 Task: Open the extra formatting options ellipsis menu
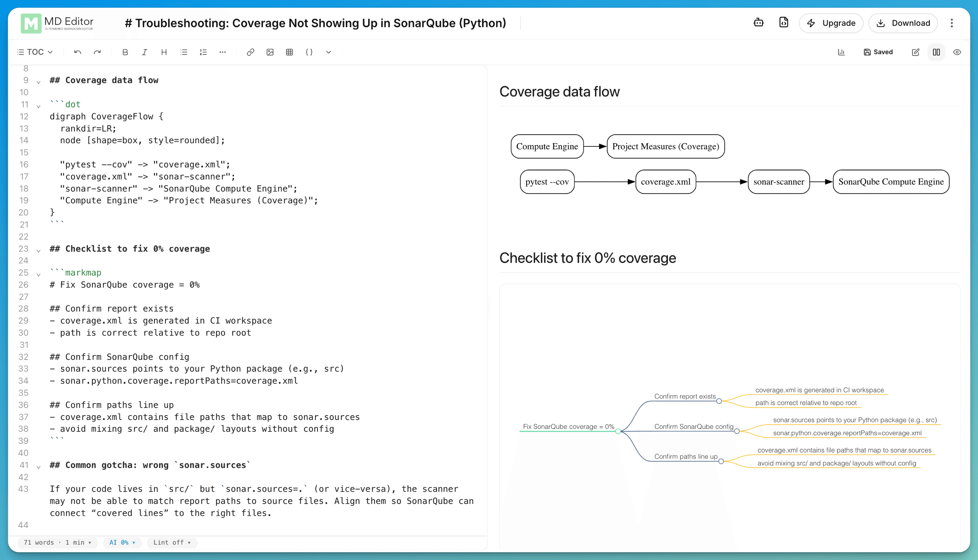click(223, 52)
